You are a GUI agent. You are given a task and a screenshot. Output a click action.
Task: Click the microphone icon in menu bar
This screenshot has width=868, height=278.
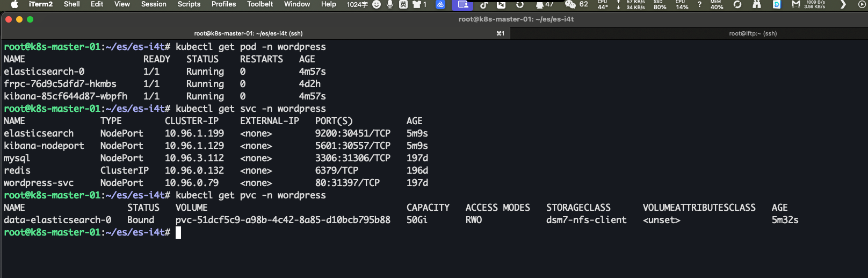coord(390,4)
